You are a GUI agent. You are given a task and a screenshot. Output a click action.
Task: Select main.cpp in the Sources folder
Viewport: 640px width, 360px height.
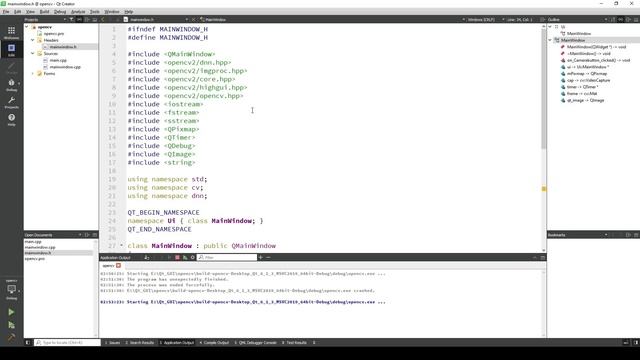tap(58, 60)
